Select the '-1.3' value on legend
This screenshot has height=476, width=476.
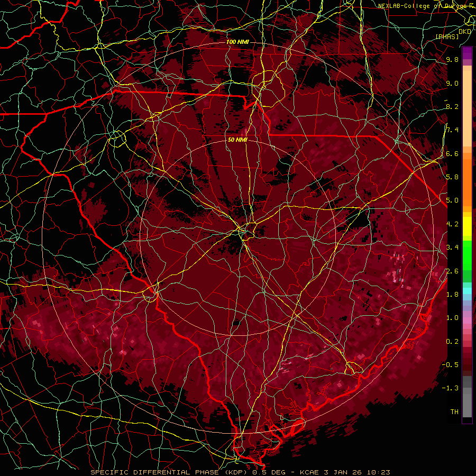pyautogui.click(x=450, y=388)
